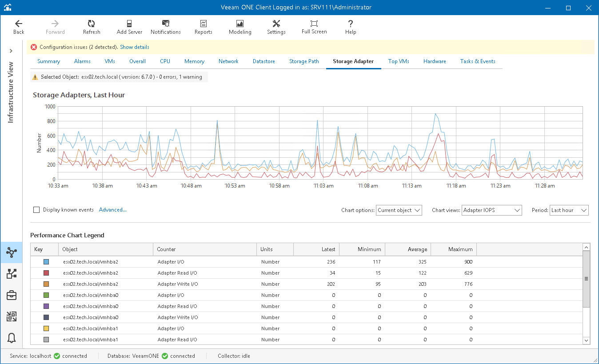
Task: Switch to the Datastore tab
Action: point(264,61)
